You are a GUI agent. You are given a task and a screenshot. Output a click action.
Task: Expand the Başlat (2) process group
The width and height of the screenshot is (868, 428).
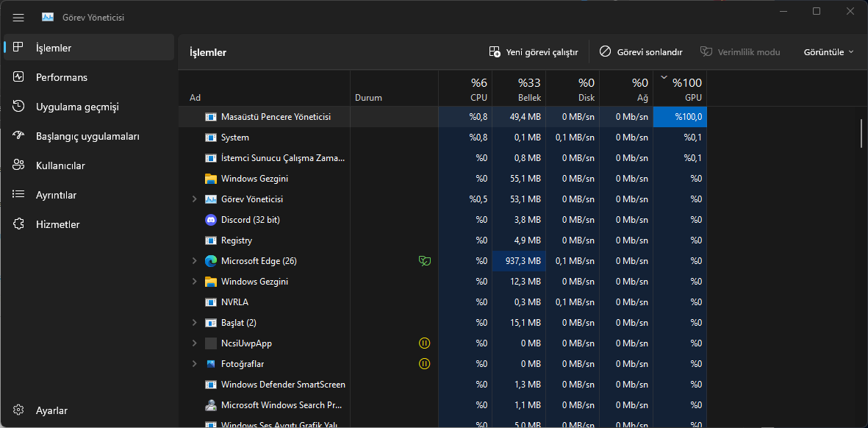194,323
